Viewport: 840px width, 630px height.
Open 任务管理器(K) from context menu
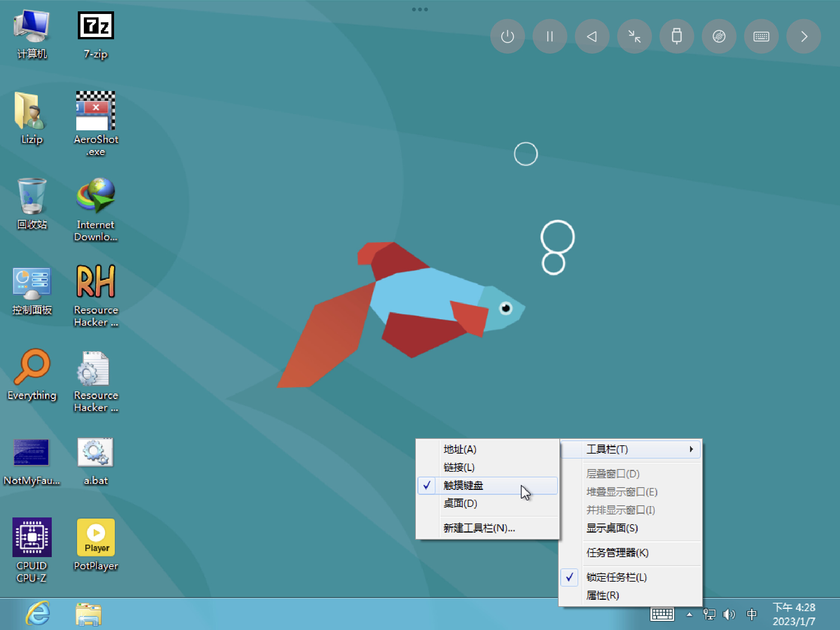pos(630,553)
